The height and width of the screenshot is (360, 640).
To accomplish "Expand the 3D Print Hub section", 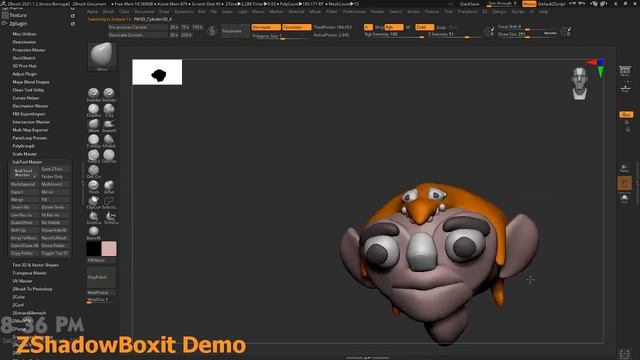I will coord(24,66).
